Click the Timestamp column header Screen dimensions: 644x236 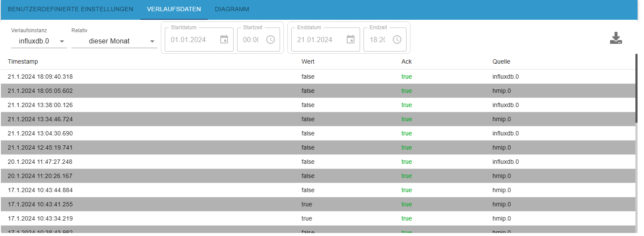(x=23, y=61)
